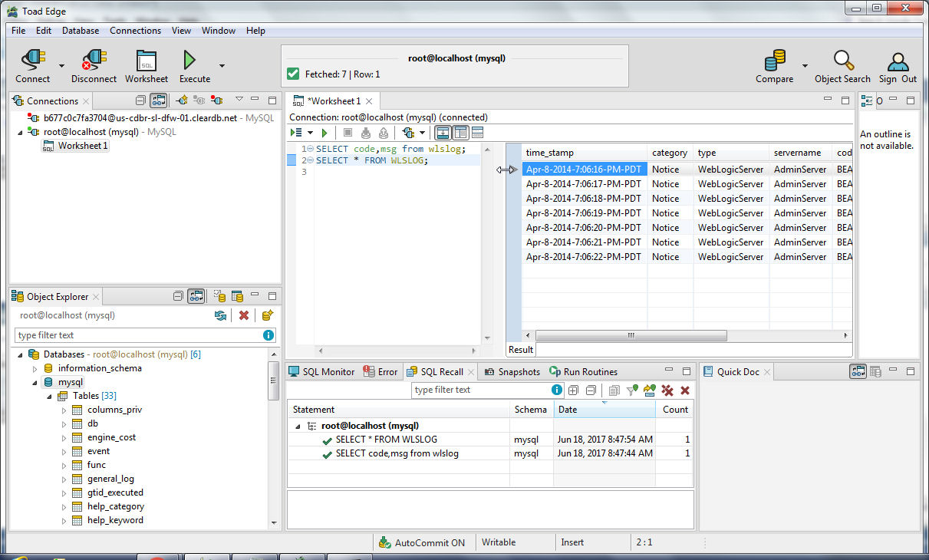Screen dimensions: 929x560
Task: Open the Connections menu
Action: pos(135,31)
